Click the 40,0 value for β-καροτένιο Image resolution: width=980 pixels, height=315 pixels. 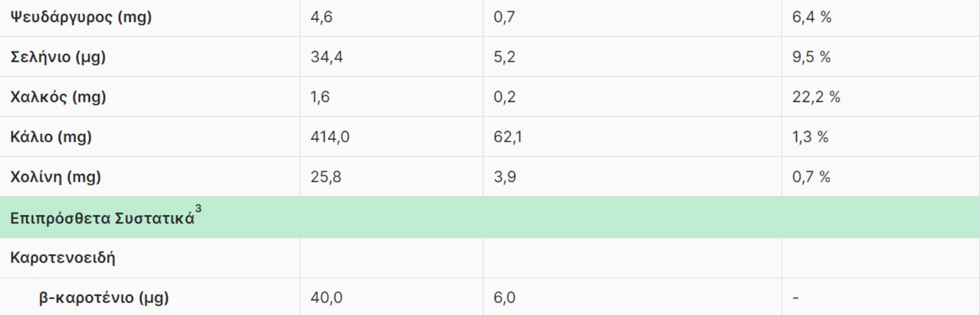click(x=326, y=297)
